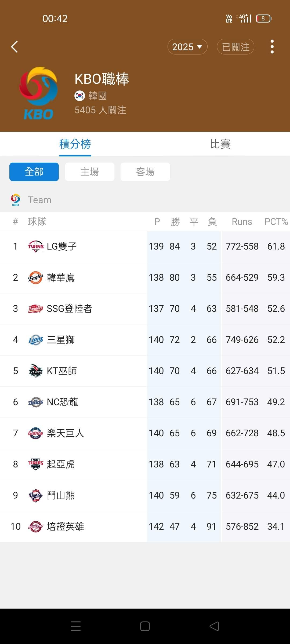This screenshot has height=644, width=290.
Task: Switch to the 積分榜 tab
Action: (x=75, y=144)
